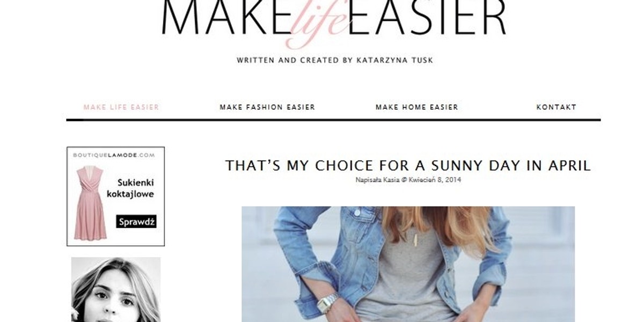Screen dimensions: 644x322
Task: Open the post title 'That's my choice for a sunny day in April'
Action: click(408, 165)
